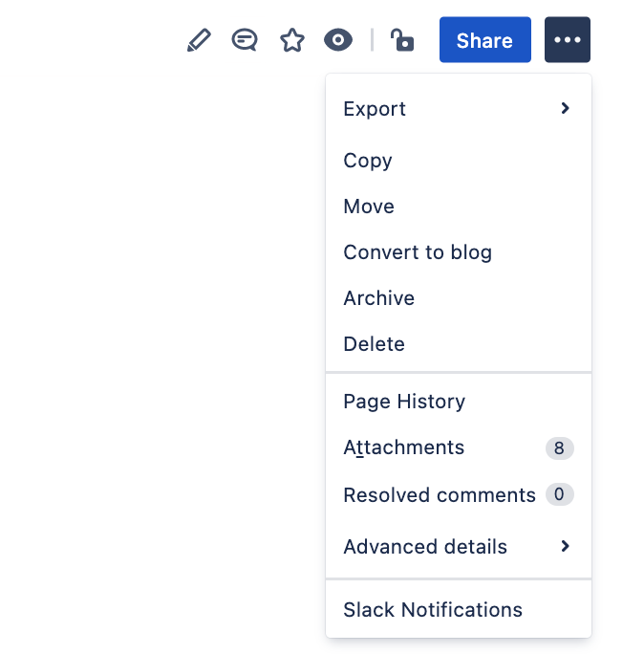Click the Export submenu chevron arrow
Screen dimensions: 644x654
click(566, 109)
